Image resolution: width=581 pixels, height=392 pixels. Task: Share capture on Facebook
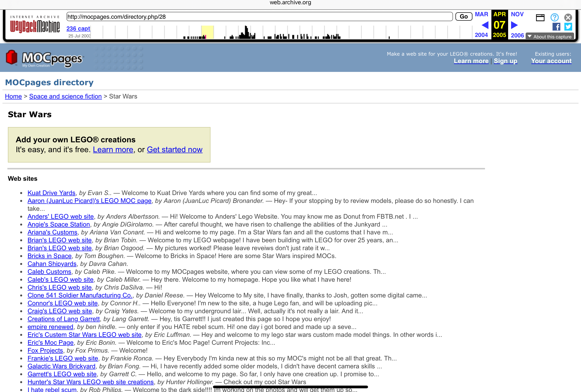tap(556, 27)
